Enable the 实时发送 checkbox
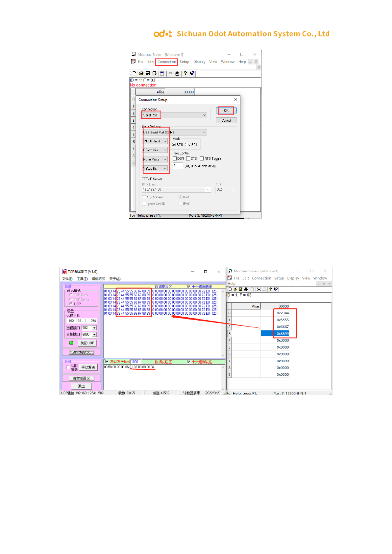Screen dimensions: 392x554 click(x=68, y=367)
